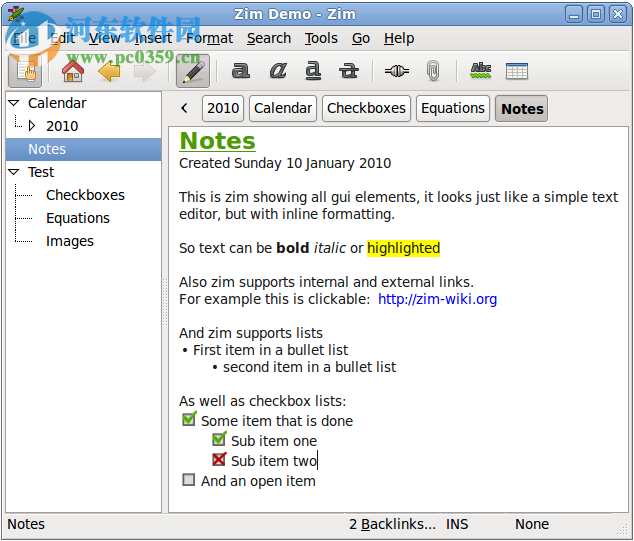The image size is (634, 541).
Task: Check the 'And an open item' checkbox
Action: [x=189, y=480]
